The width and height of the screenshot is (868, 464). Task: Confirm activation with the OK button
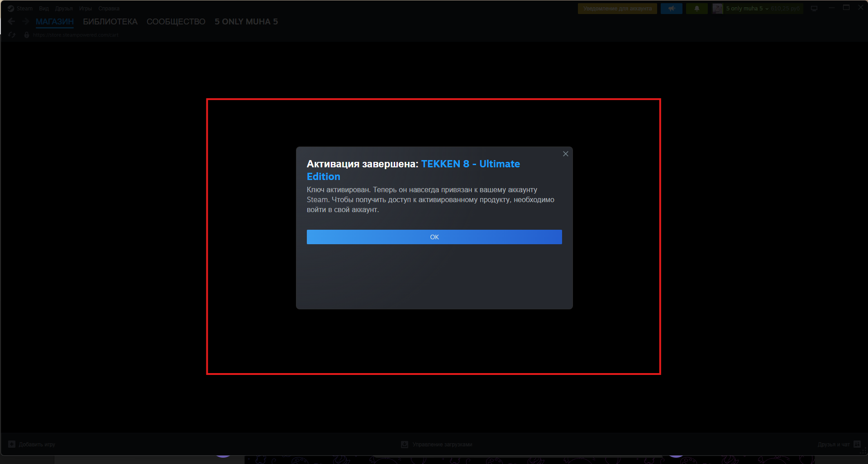pos(434,237)
